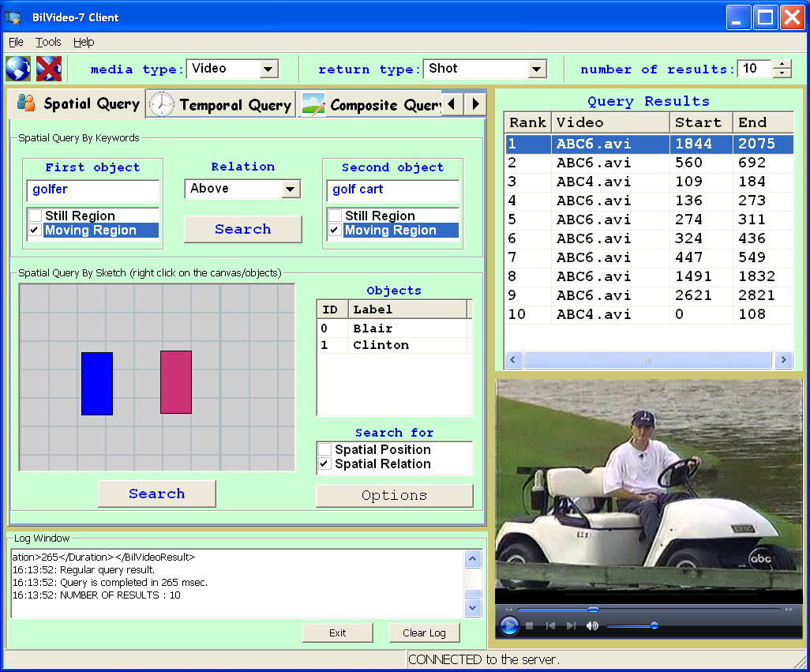Open the return type dropdown
Screen dimensions: 810x672
[x=537, y=69]
